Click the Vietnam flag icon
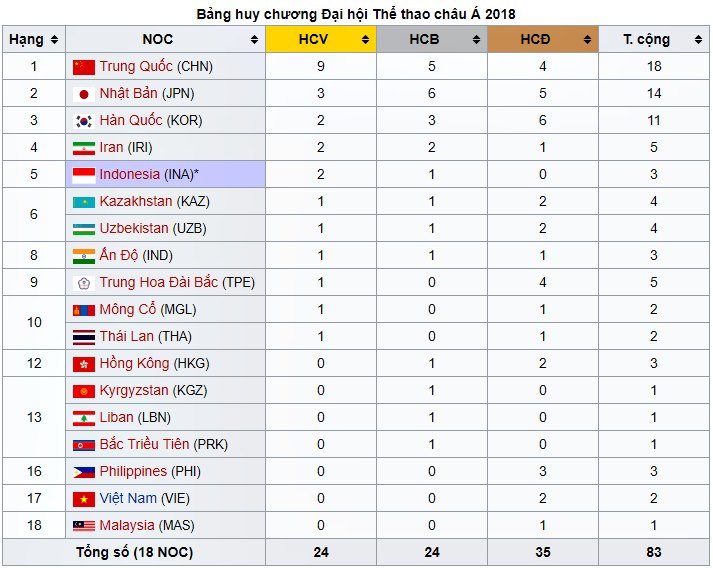Image resolution: width=713 pixels, height=568 pixels. tap(84, 498)
